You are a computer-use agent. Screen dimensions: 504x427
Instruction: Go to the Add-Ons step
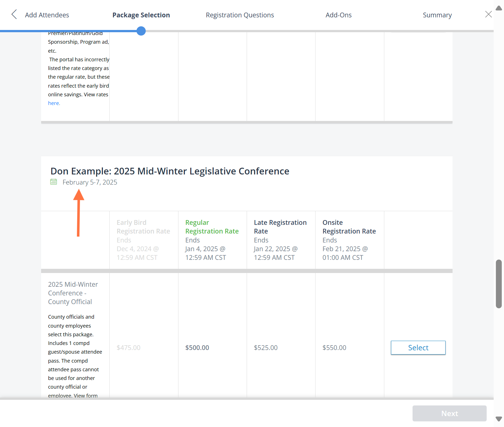[x=338, y=15]
